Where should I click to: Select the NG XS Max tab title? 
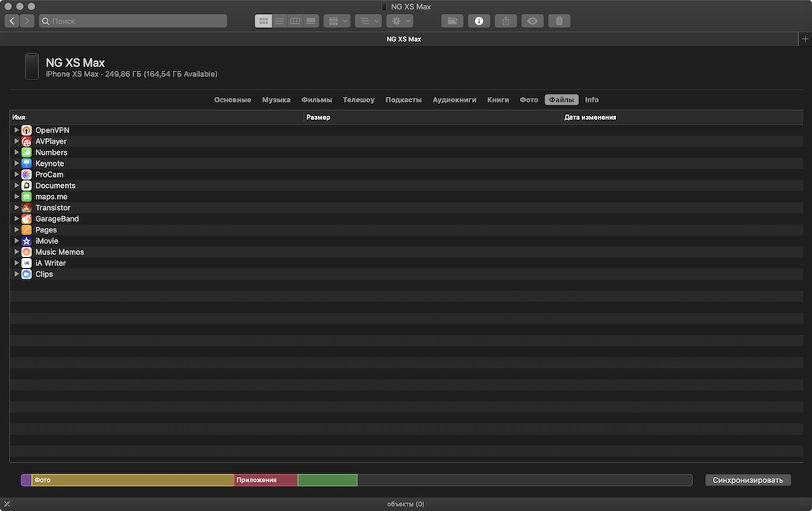[x=404, y=40]
